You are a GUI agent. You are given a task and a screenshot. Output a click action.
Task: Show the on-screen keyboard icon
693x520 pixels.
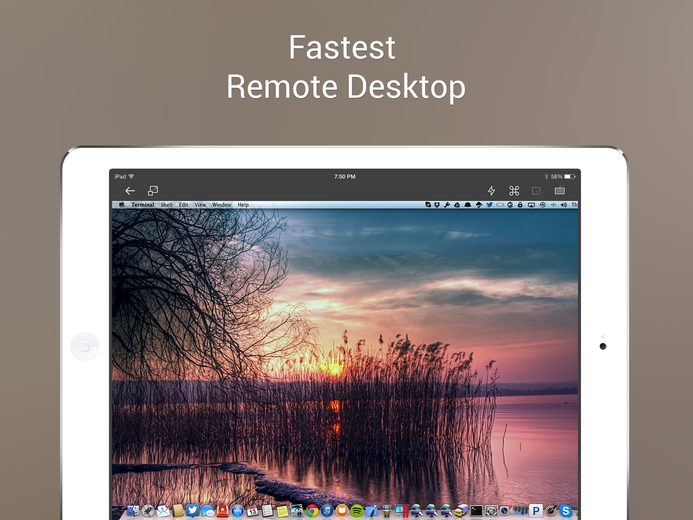click(560, 191)
